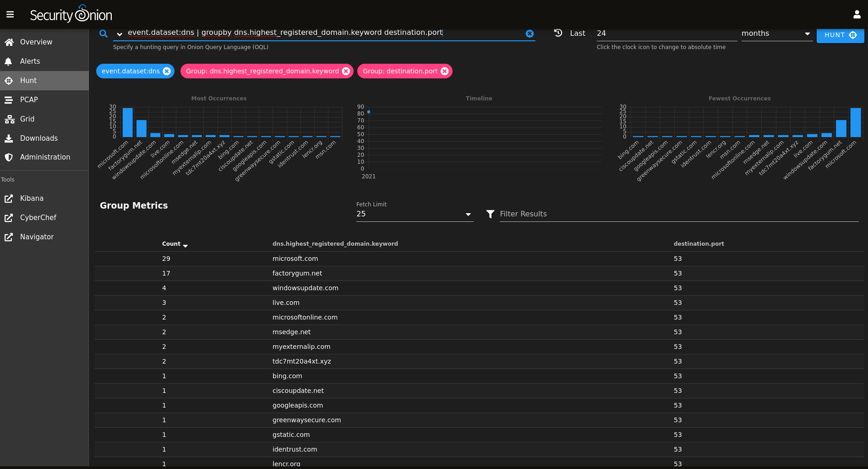Click the Overview home icon
868x469 pixels.
pyautogui.click(x=9, y=42)
